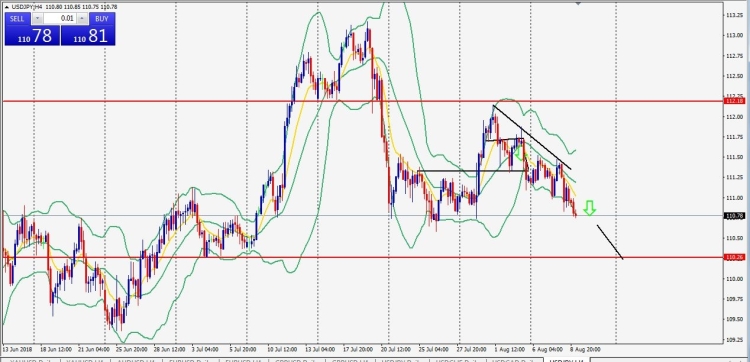Collapse the one-click trading panel triangle
The width and height of the screenshot is (750, 362).
coord(7,7)
